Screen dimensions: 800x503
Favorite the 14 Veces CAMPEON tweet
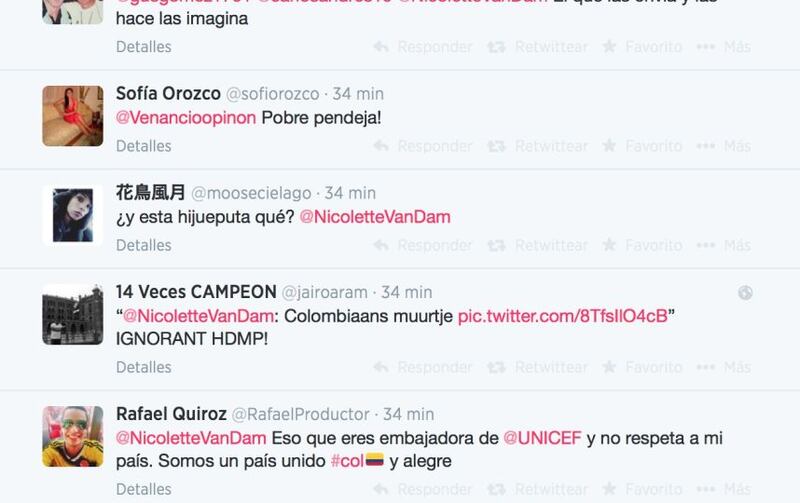click(642, 367)
